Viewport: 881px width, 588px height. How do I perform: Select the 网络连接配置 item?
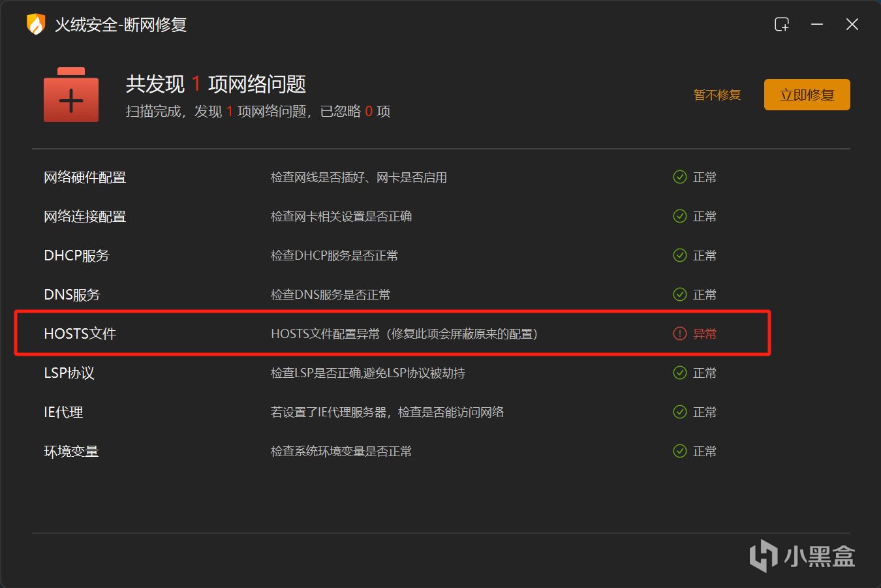point(85,216)
